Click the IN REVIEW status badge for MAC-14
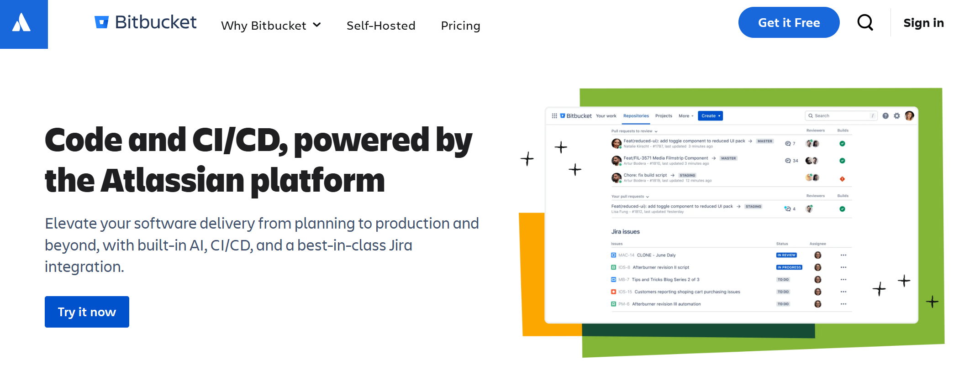The height and width of the screenshot is (386, 980). coord(786,255)
